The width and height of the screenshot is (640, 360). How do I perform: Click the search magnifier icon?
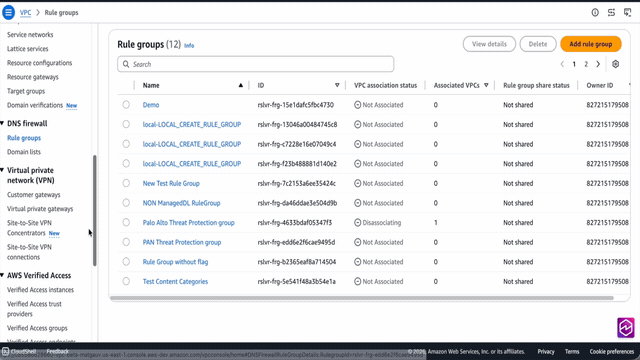(126, 64)
